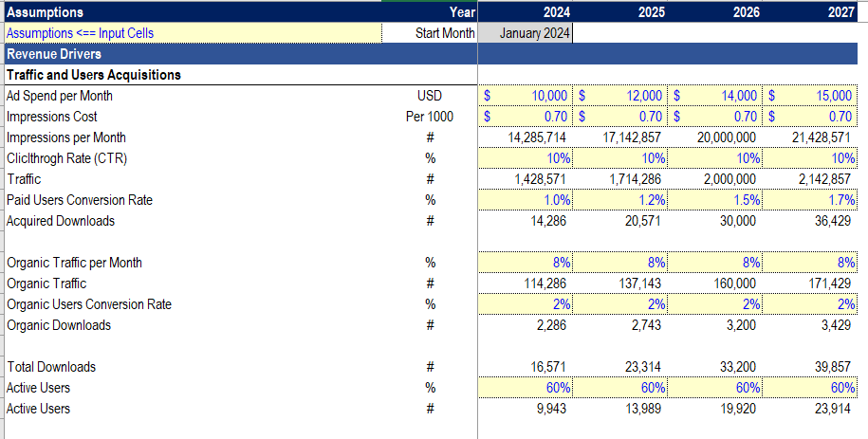Image resolution: width=868 pixels, height=439 pixels.
Task: Select the 2026 Traffic value 2,000,000
Action: [714, 179]
